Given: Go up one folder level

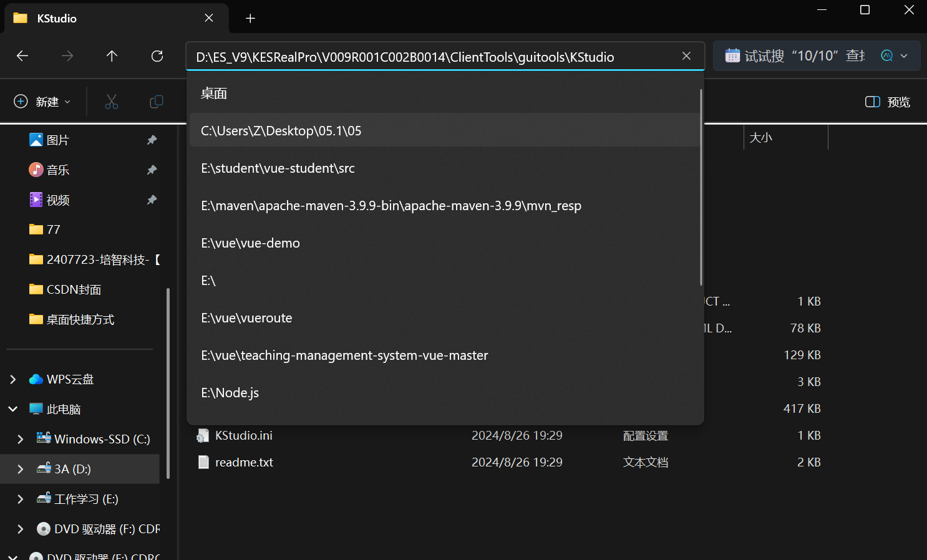Looking at the screenshot, I should (112, 56).
